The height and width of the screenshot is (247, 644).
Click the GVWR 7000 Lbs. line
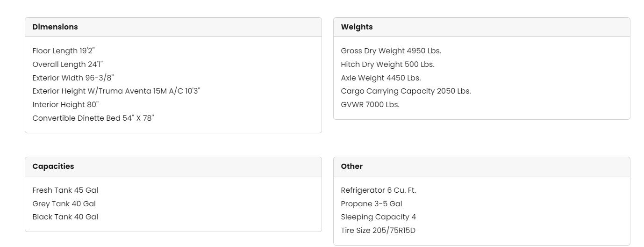click(370, 104)
